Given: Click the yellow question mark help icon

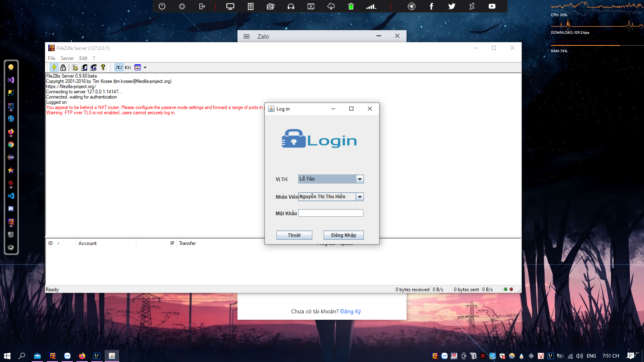Looking at the screenshot, I should coord(103,67).
